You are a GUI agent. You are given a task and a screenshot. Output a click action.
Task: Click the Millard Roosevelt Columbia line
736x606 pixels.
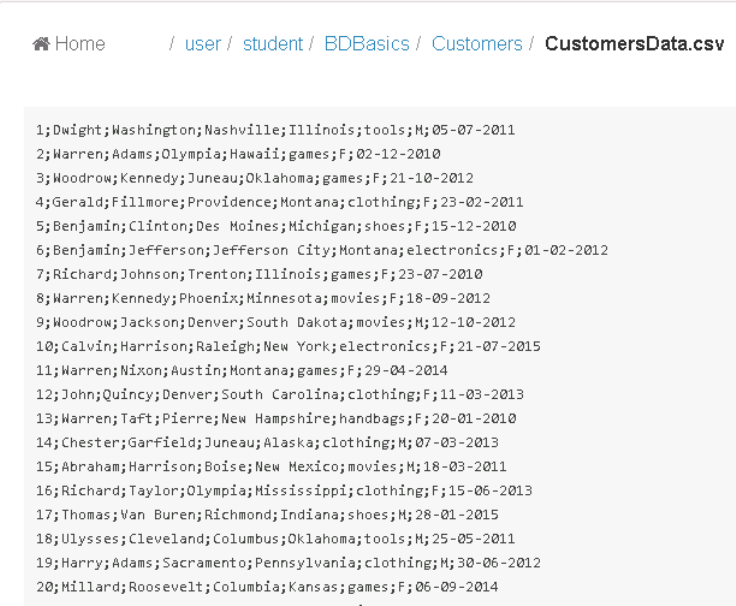tap(267, 586)
